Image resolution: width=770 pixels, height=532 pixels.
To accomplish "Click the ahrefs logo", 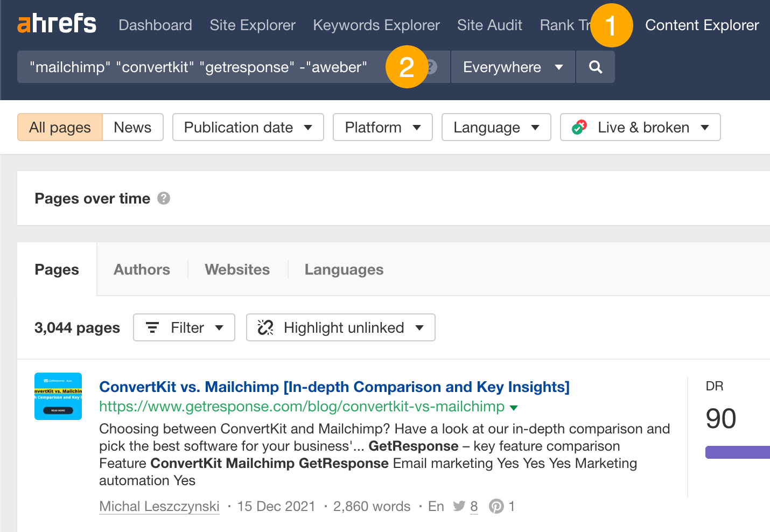I will (x=56, y=24).
